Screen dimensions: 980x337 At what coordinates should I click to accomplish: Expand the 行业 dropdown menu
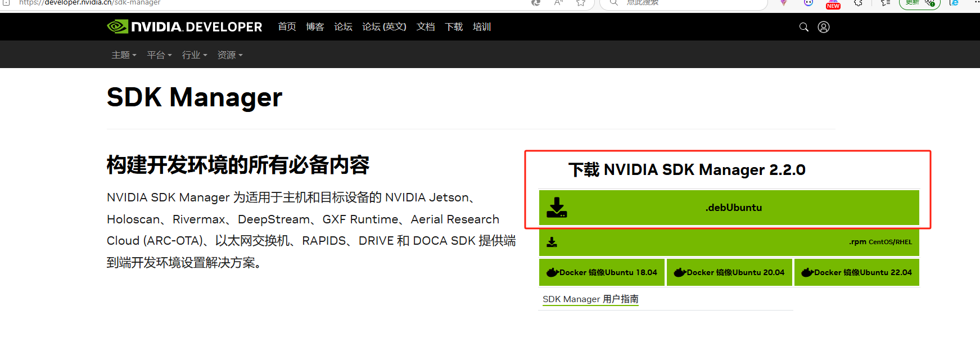click(x=195, y=55)
